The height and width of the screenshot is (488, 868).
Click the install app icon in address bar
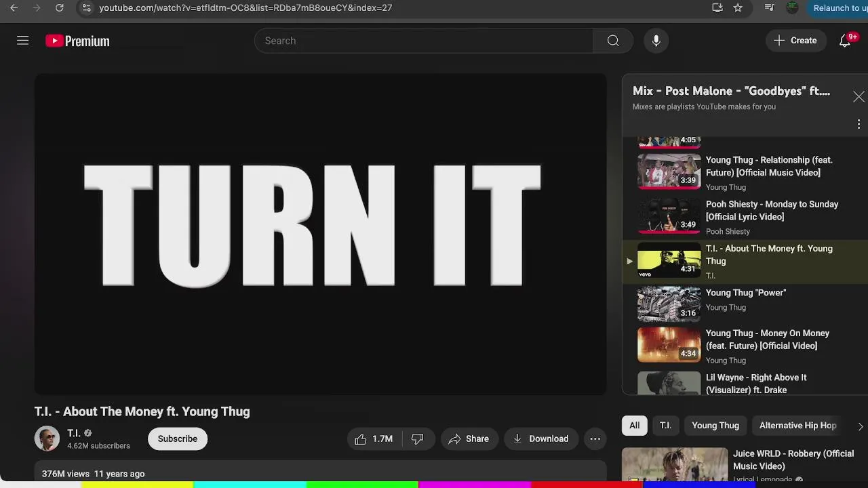pos(717,7)
